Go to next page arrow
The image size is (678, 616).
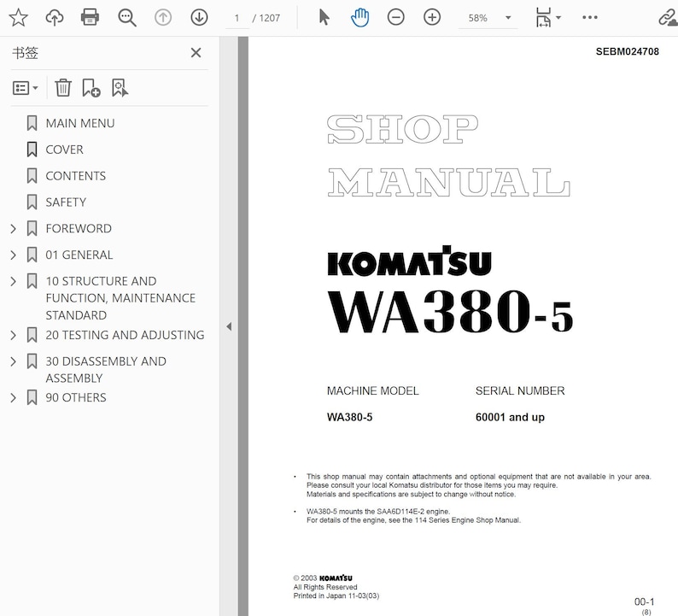(x=199, y=18)
